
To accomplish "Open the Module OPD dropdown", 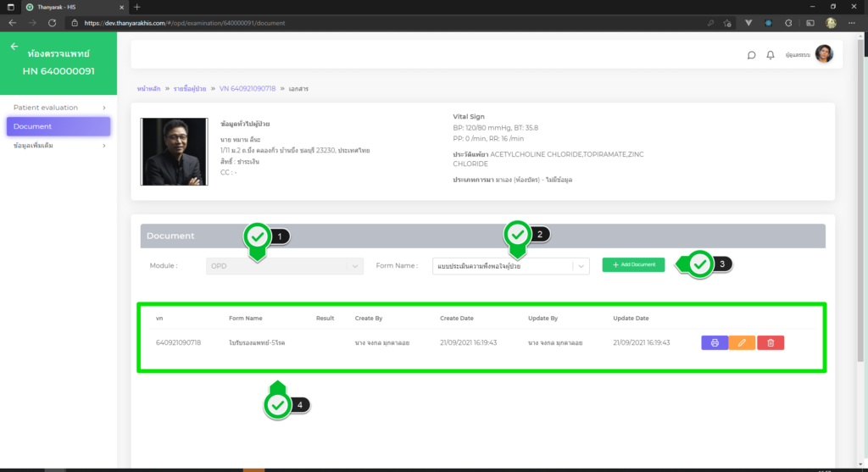I will coord(284,266).
